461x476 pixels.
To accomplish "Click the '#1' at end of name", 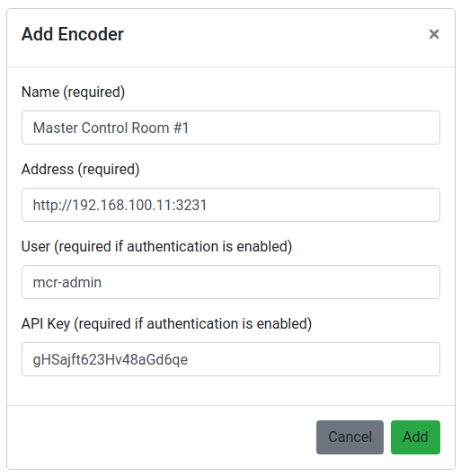I will coord(181,128).
